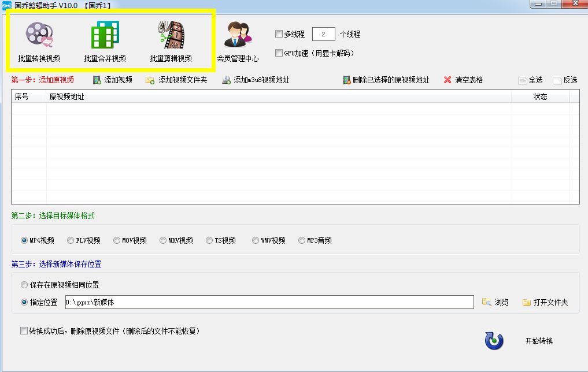Click 添加视频 button label

click(x=118, y=80)
